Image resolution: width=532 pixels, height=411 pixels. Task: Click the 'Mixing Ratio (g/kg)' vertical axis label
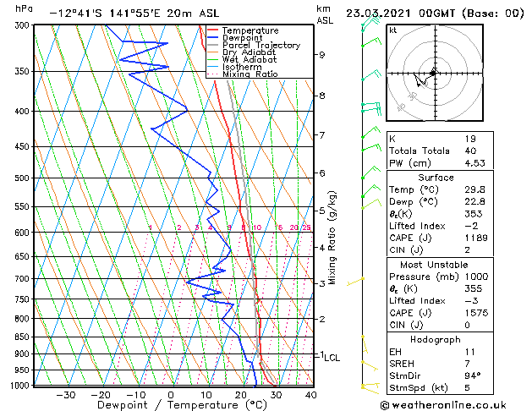click(332, 238)
